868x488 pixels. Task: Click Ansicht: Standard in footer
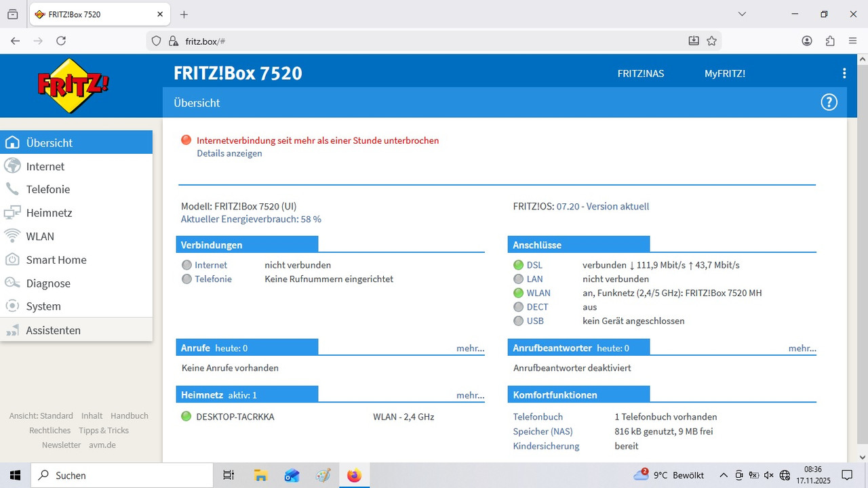(x=41, y=415)
